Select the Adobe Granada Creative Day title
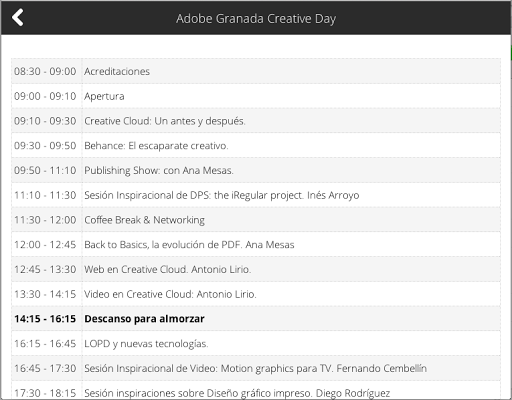This screenshot has height=400, width=512. pyautogui.click(x=256, y=19)
